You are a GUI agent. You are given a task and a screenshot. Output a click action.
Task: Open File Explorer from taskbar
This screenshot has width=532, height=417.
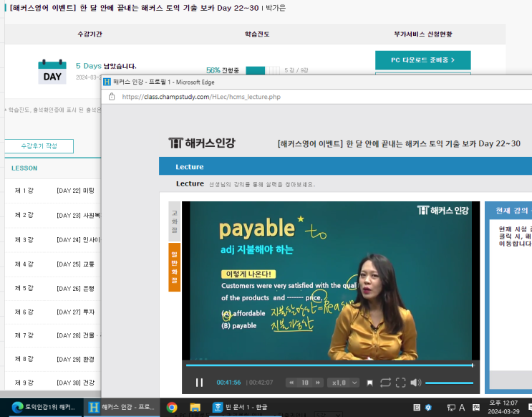(195, 407)
